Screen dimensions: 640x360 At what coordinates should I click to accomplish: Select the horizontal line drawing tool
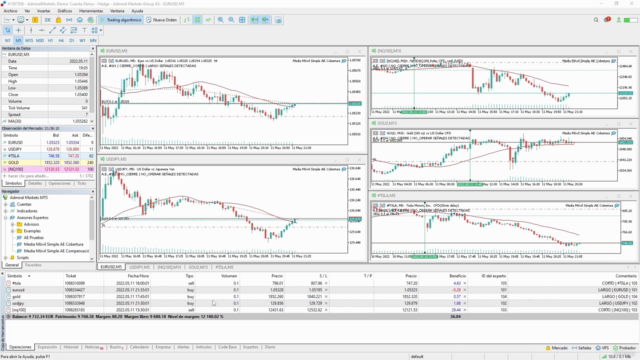coord(41,30)
